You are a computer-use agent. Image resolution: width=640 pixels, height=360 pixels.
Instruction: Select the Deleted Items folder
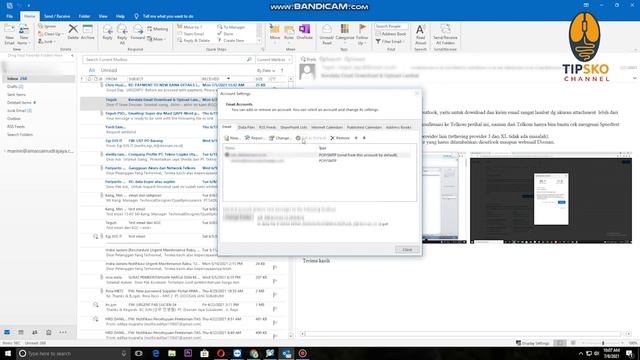coord(21,102)
